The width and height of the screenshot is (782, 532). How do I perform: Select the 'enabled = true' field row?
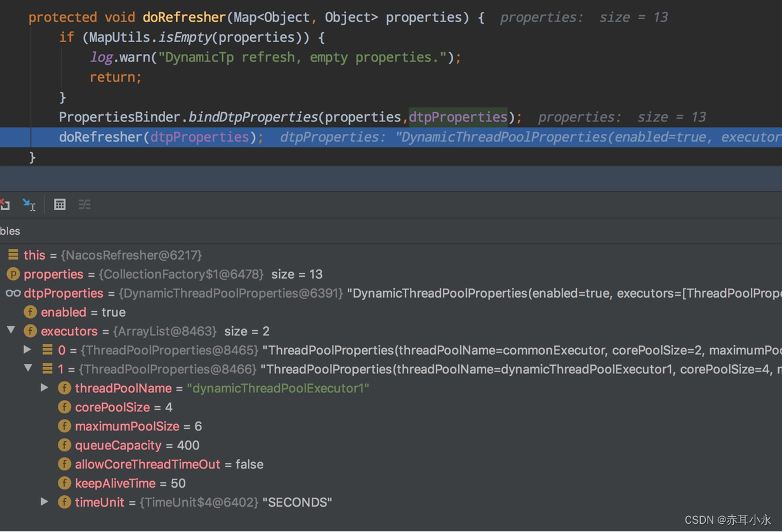click(x=391, y=312)
